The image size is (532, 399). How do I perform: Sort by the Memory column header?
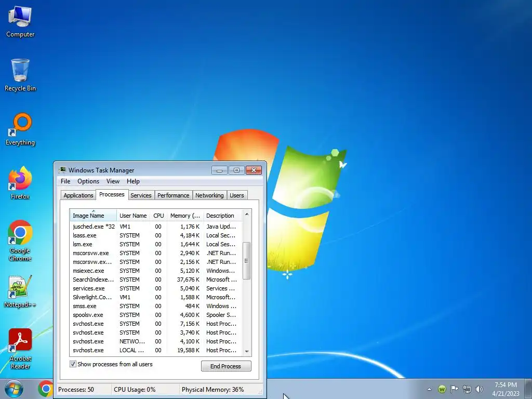point(185,216)
